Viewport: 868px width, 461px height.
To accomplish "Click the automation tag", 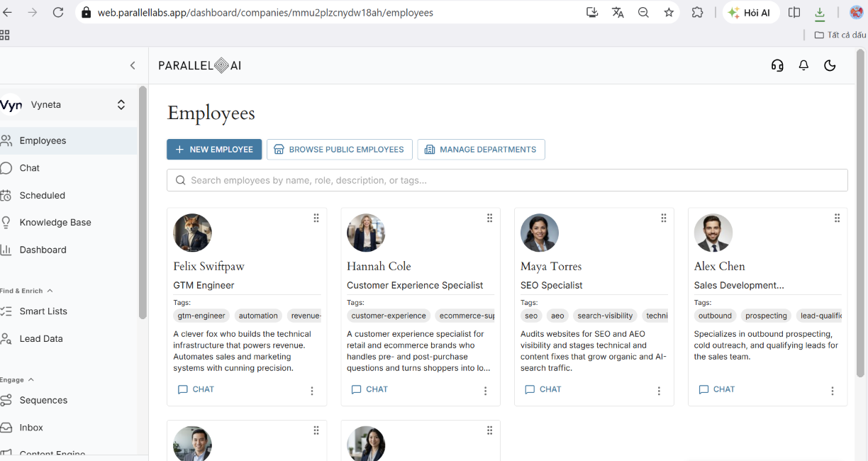I will pyautogui.click(x=258, y=316).
